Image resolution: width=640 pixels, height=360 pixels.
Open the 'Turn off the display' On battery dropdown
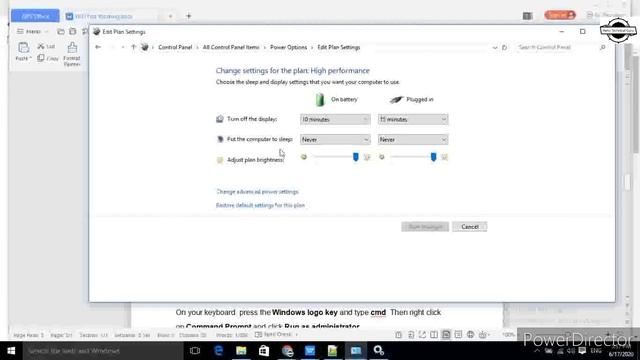coord(335,119)
